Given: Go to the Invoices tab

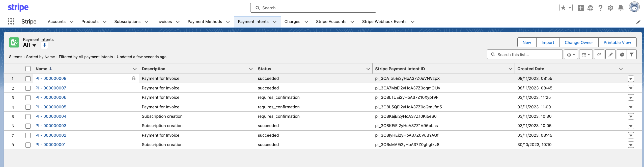Looking at the screenshot, I should pos(164,22).
